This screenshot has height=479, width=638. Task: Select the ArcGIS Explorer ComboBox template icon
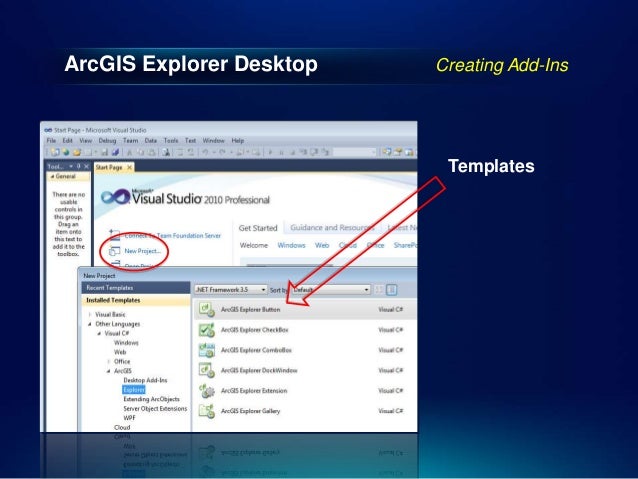[x=207, y=350]
